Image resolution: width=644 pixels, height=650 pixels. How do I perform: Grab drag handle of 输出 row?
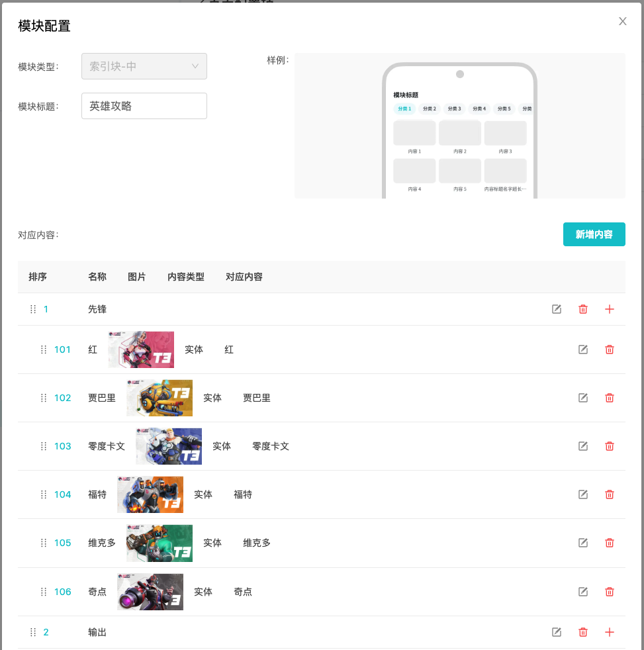[33, 632]
